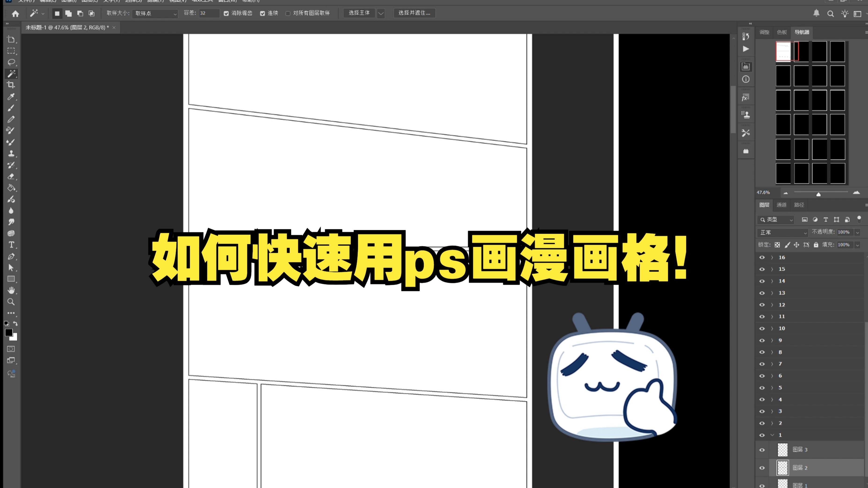868x488 pixels.
Task: Click the 选择并遮住 button
Action: 414,13
